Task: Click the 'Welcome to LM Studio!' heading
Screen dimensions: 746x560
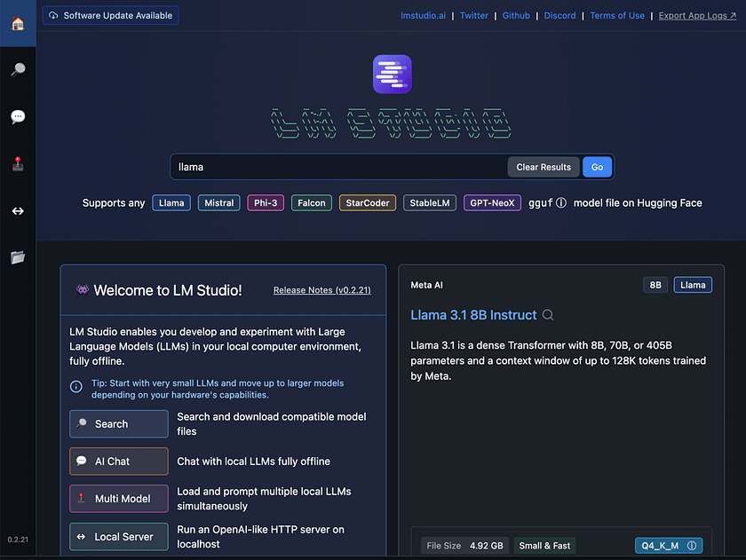Action: coord(168,290)
